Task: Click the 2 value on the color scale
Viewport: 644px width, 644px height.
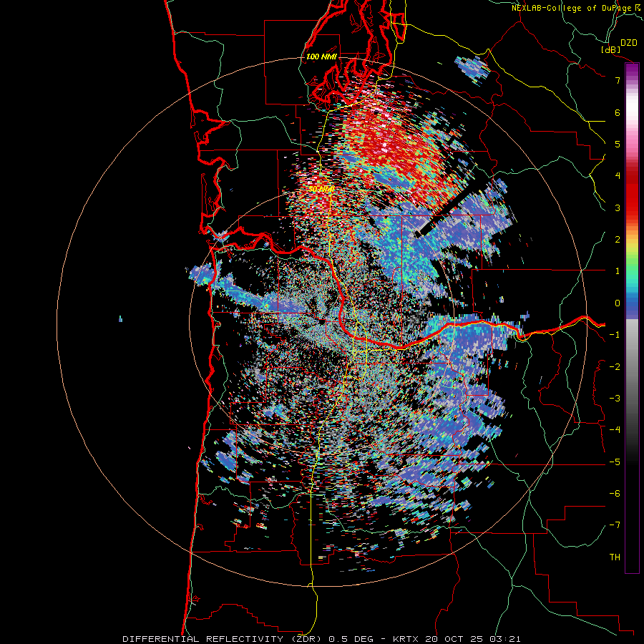Action: (618, 240)
